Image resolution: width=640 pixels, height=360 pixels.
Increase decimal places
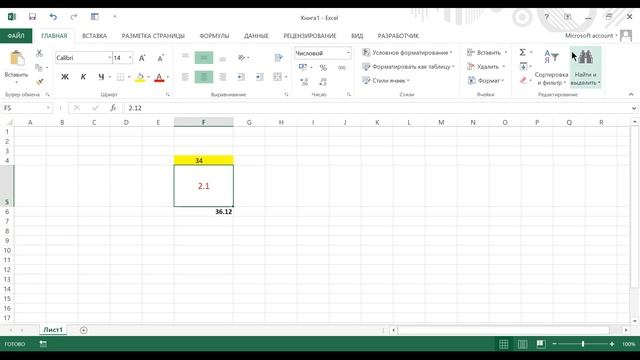[304, 82]
